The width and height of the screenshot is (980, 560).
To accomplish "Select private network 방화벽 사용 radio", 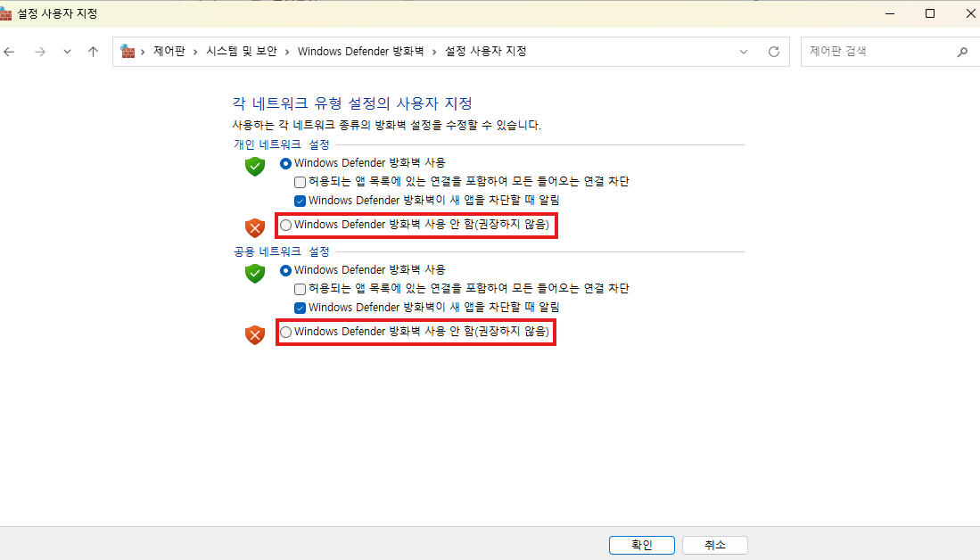I will [x=285, y=163].
